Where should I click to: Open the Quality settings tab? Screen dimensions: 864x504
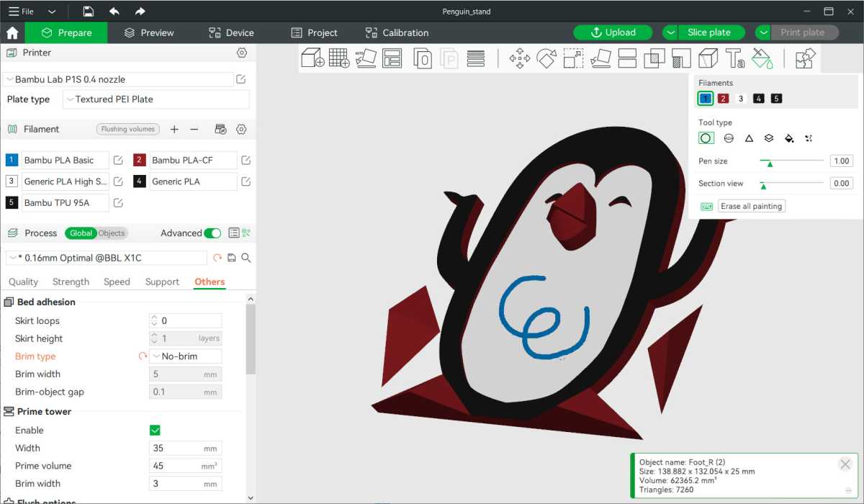(x=23, y=282)
